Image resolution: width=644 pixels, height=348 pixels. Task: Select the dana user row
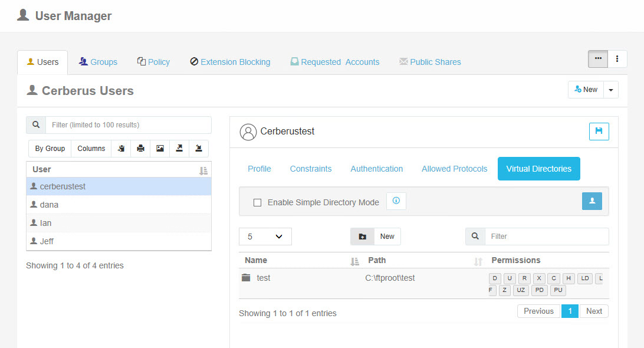[x=119, y=205]
